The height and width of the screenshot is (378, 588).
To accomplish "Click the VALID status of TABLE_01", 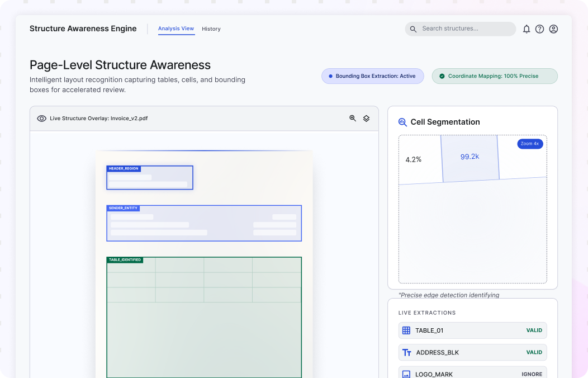I will 534,330.
